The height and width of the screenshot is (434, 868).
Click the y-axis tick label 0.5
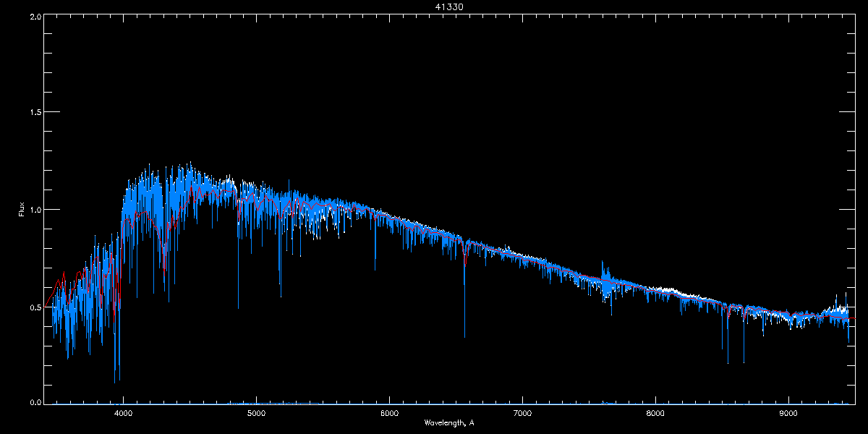[35, 307]
